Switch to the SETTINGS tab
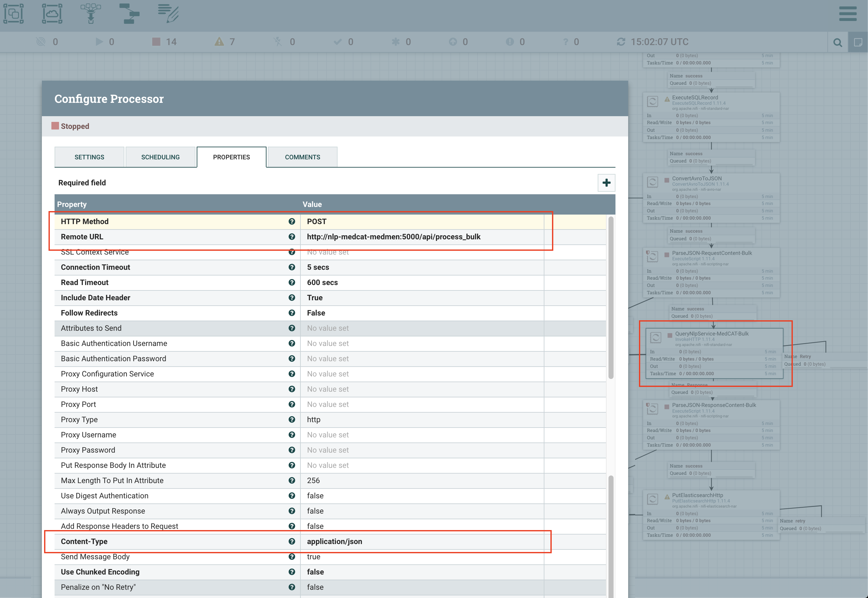Image resolution: width=868 pixels, height=598 pixels. tap(89, 157)
